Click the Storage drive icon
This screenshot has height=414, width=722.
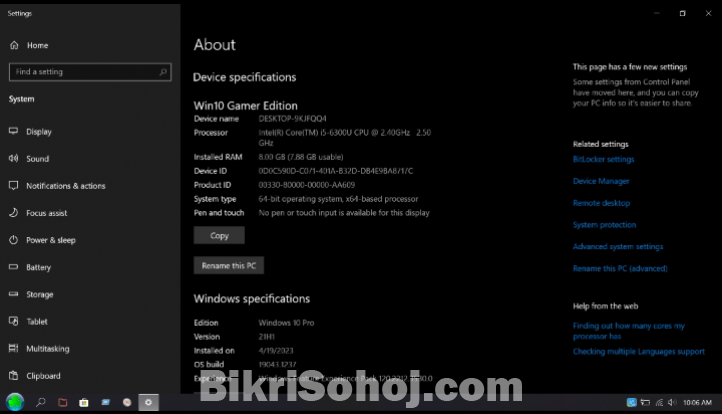(x=13, y=294)
